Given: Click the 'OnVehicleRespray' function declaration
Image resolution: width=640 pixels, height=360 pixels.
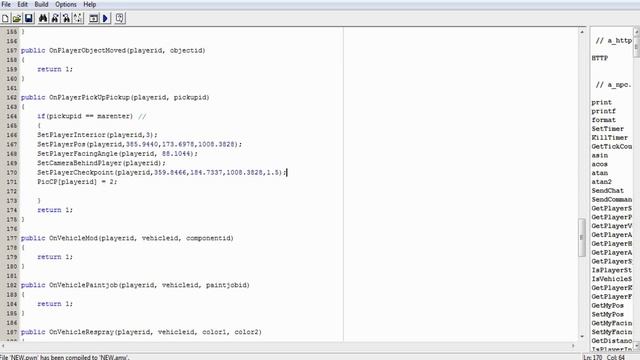Looking at the screenshot, I should tap(141, 332).
